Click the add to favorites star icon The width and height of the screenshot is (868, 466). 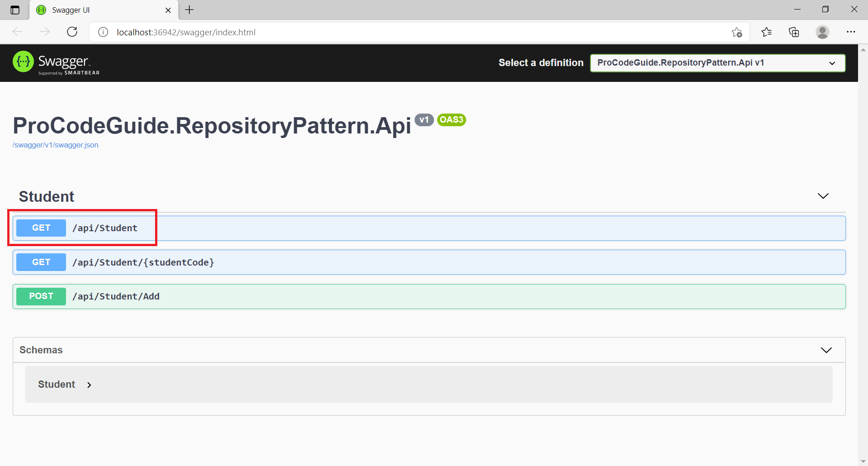[x=736, y=32]
